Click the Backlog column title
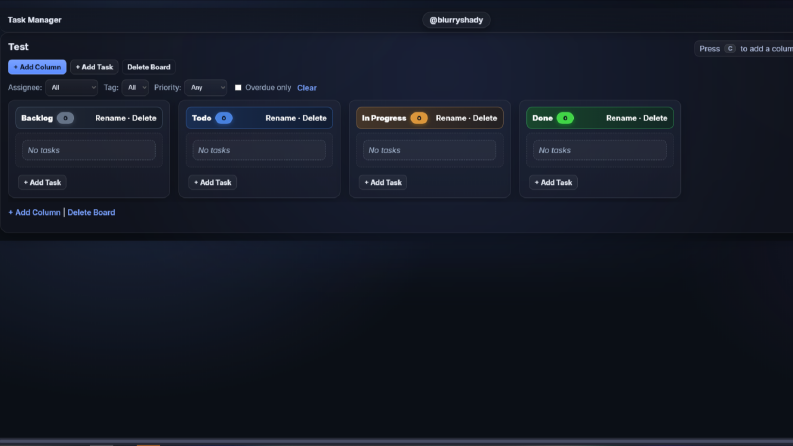The height and width of the screenshot is (446, 793). pos(37,118)
